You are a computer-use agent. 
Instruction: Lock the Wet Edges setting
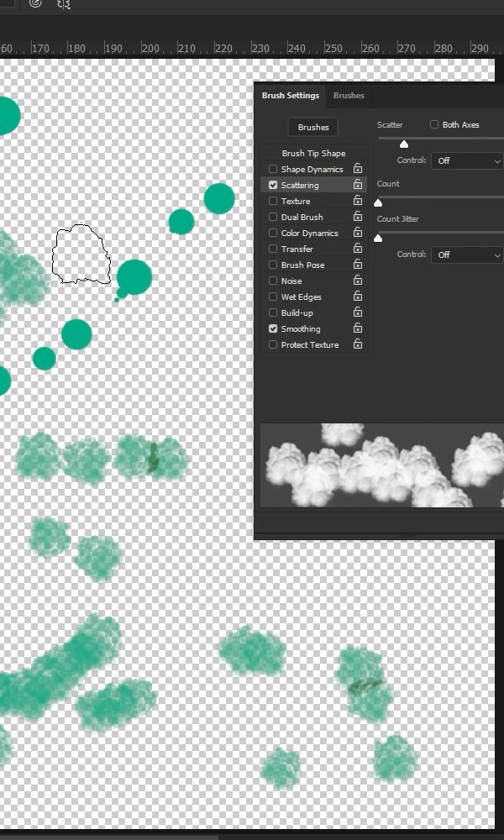pos(358,297)
